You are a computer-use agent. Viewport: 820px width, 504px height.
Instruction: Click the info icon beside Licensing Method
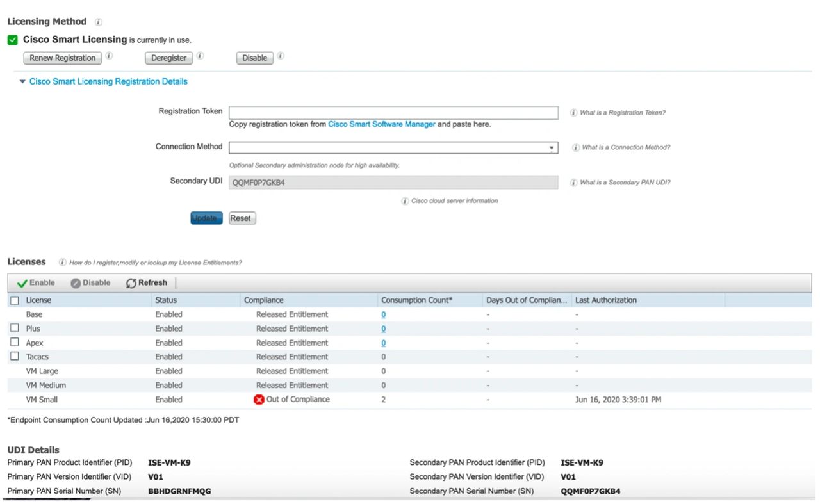(x=97, y=21)
